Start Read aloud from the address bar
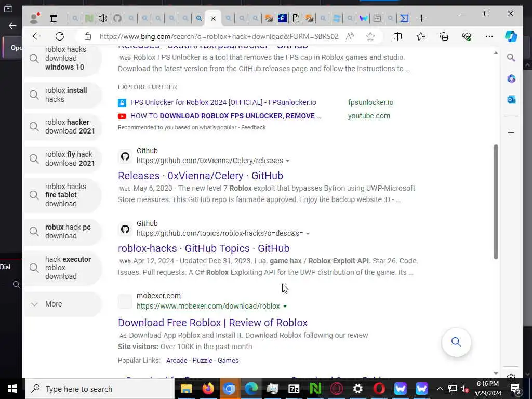This screenshot has width=532, height=399. coord(350,36)
